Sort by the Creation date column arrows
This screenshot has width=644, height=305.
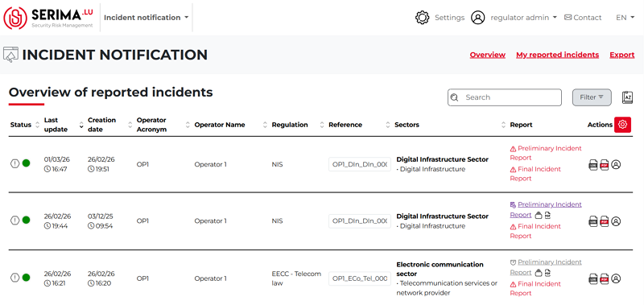click(x=130, y=125)
